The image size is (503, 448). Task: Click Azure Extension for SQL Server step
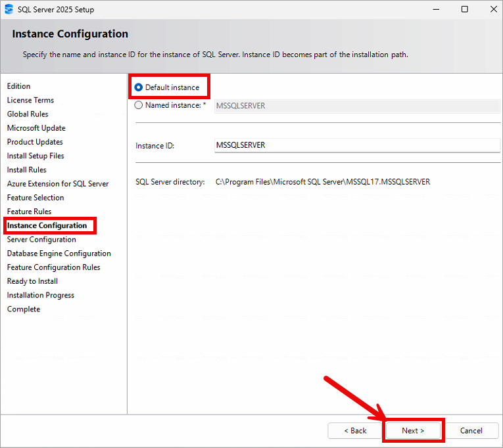[x=58, y=184]
